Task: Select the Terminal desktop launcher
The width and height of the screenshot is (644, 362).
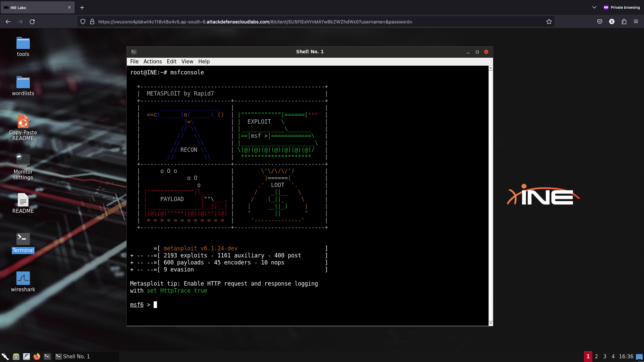Action: click(x=23, y=243)
